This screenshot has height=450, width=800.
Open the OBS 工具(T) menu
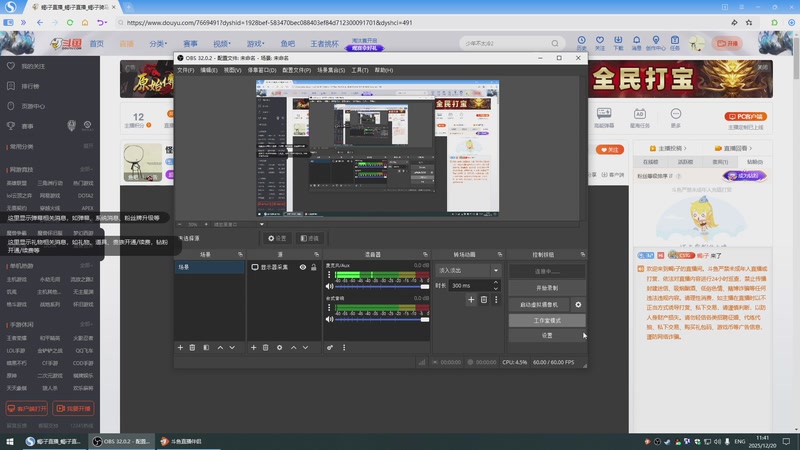pyautogui.click(x=360, y=70)
